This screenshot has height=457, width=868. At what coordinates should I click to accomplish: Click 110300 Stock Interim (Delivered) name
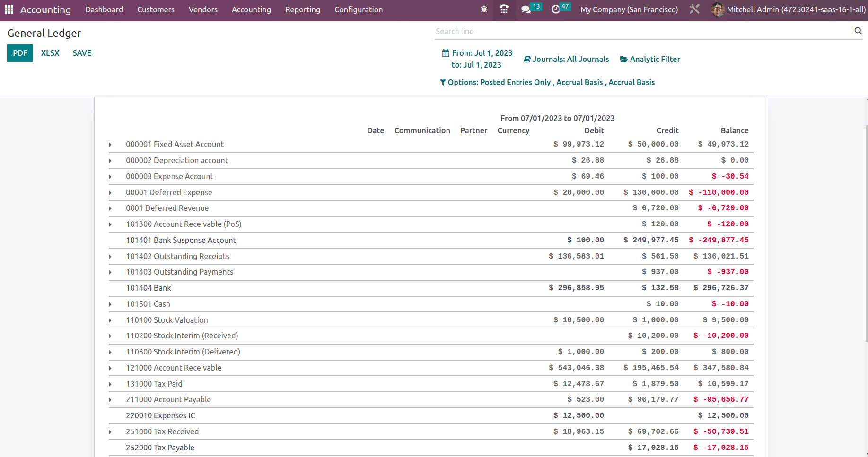[x=183, y=352]
